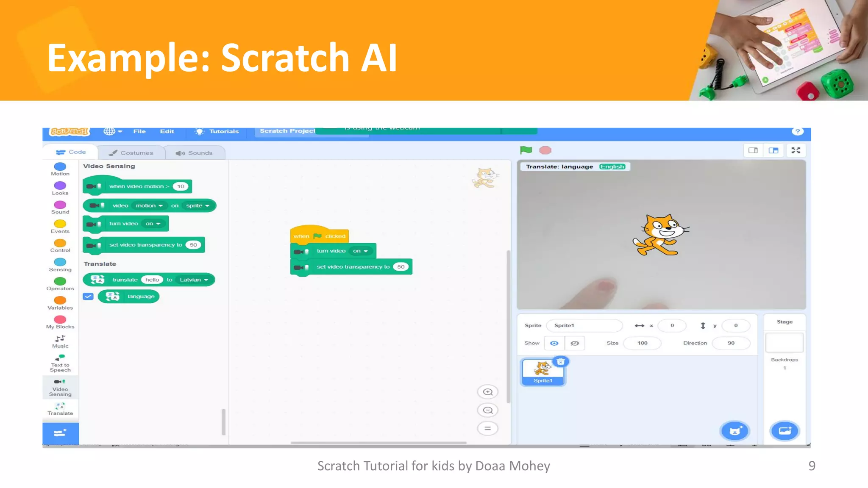The image size is (868, 488).
Task: Reset workspace zoom with equals button
Action: [x=488, y=428]
